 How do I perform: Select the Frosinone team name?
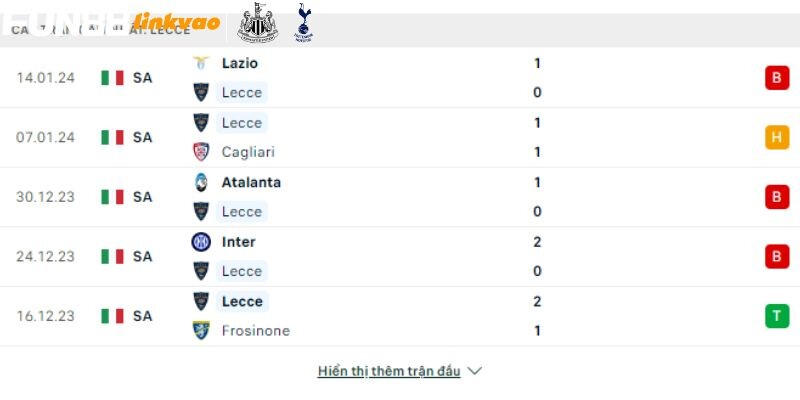tap(256, 331)
